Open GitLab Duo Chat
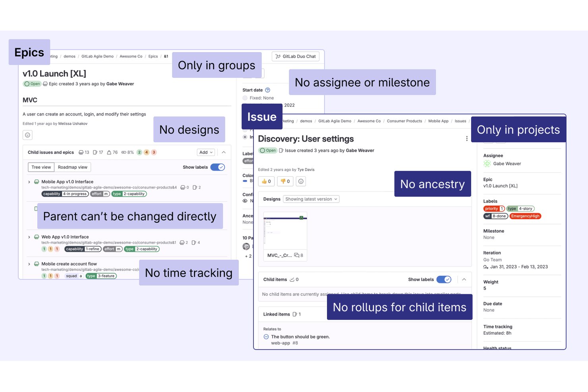This screenshot has width=588, height=392. [x=296, y=56]
